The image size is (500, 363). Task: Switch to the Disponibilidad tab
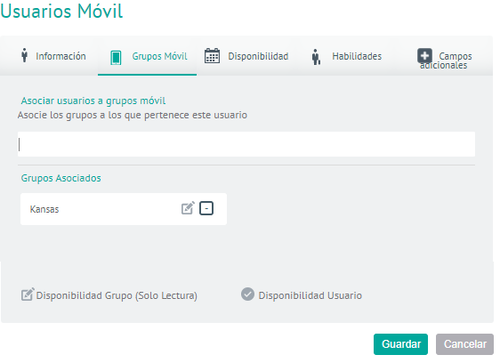click(258, 56)
